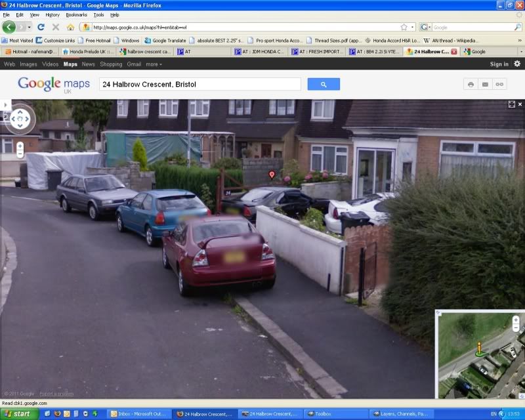Open the Google Translate bookmark

tap(165, 41)
